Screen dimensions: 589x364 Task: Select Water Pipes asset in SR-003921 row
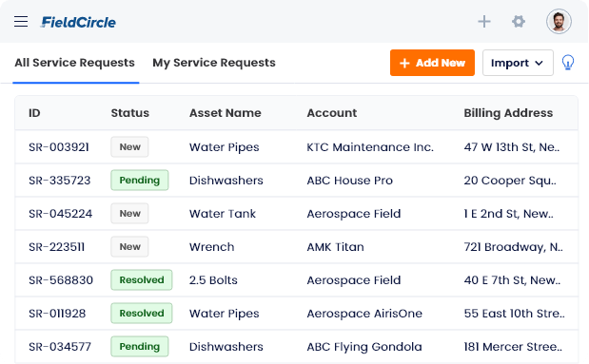click(225, 147)
